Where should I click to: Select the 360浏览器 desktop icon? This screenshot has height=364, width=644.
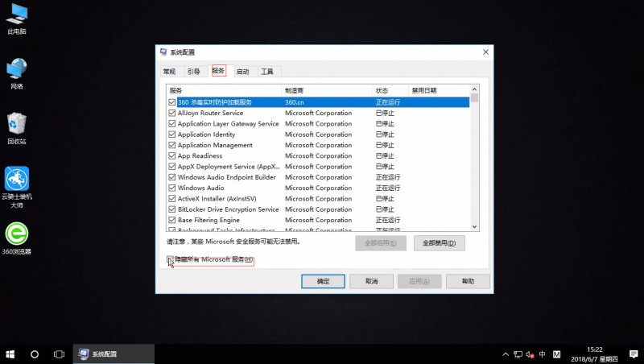tap(17, 238)
